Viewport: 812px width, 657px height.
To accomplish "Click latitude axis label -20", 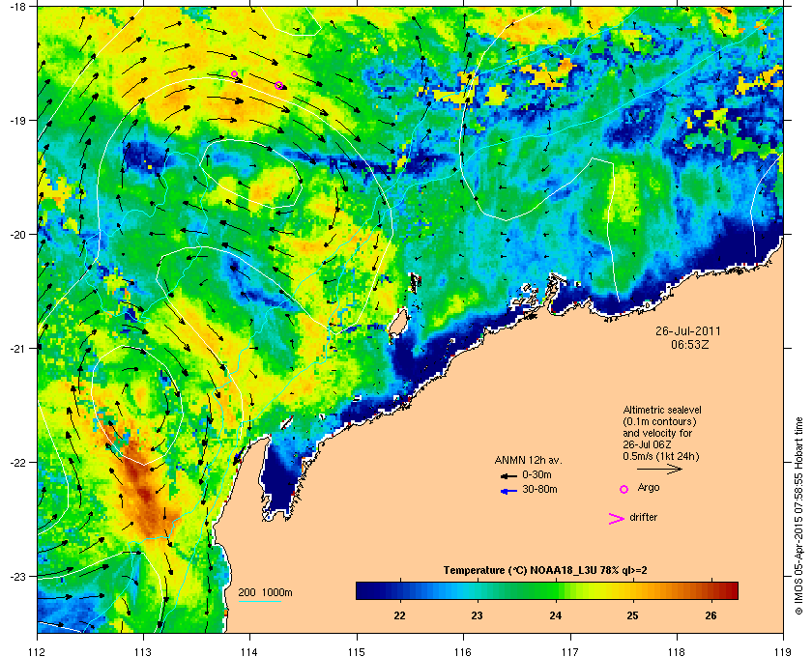I will point(17,235).
